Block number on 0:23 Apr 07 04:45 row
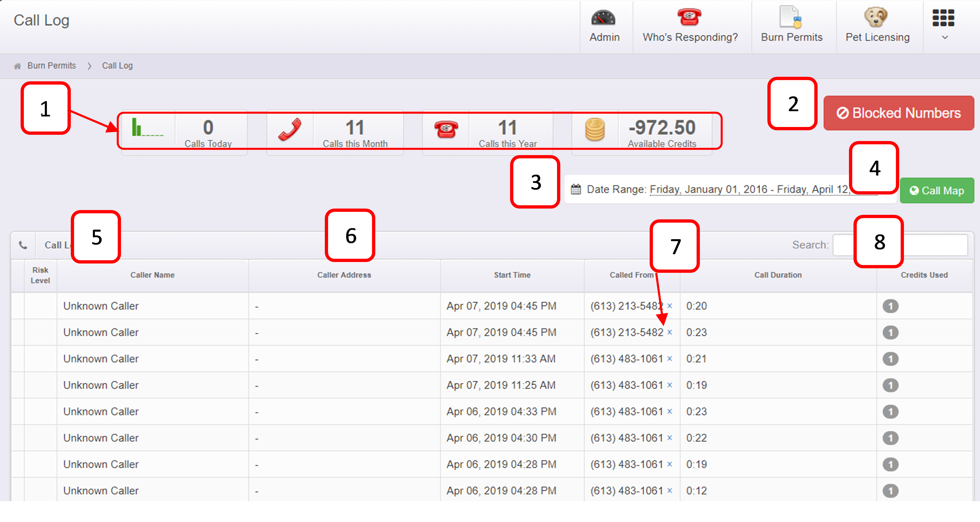This screenshot has height=522, width=980. click(x=670, y=333)
